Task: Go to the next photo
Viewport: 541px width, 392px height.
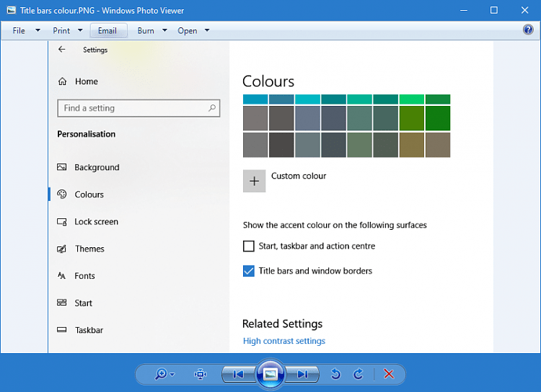Action: [x=302, y=375]
